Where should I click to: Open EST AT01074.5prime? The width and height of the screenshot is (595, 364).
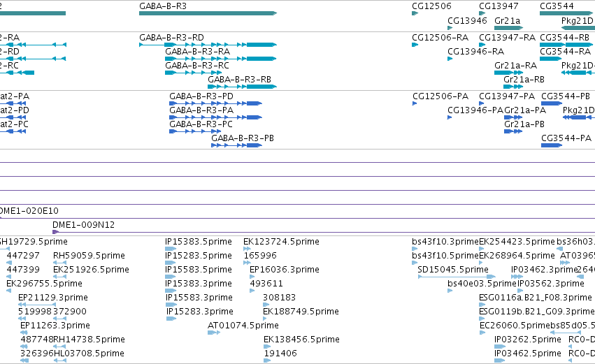243,326
